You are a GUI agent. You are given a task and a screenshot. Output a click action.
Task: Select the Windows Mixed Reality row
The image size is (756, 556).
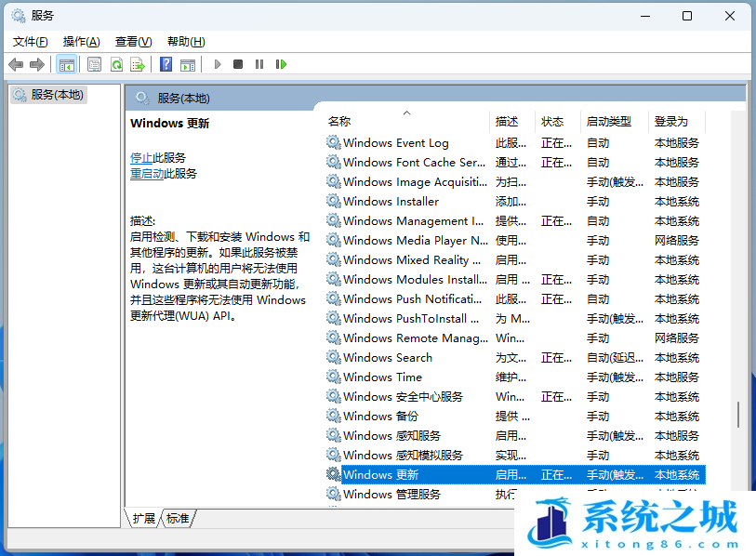click(515, 260)
